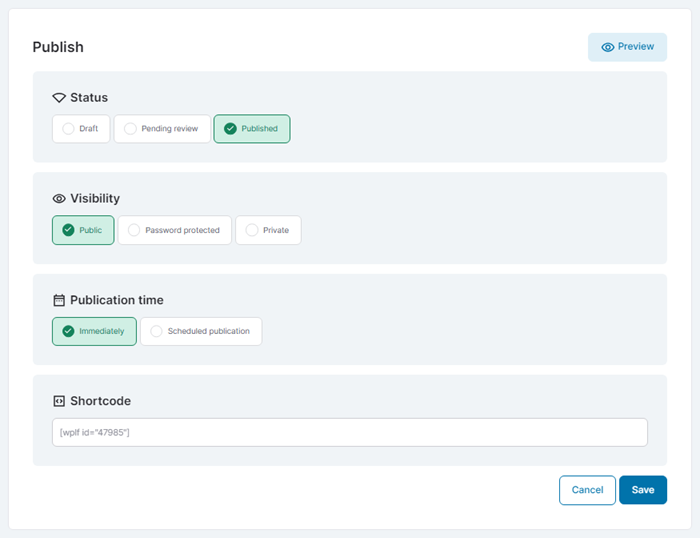Click the code icon beside the Shortcode heading

point(59,401)
